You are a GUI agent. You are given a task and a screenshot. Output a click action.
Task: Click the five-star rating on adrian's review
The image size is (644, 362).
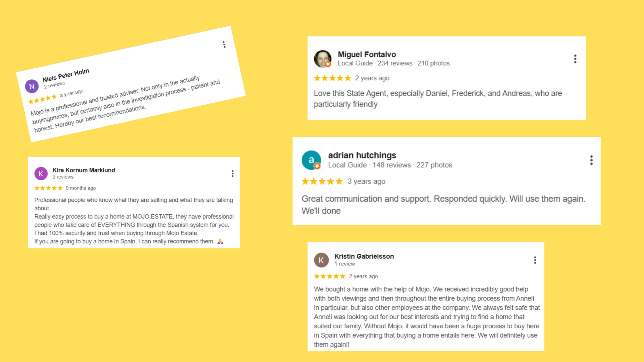[x=322, y=182]
